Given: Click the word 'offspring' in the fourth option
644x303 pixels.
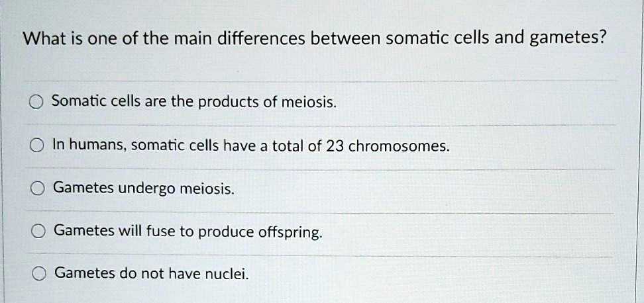Looking at the screenshot, I should click(289, 233).
